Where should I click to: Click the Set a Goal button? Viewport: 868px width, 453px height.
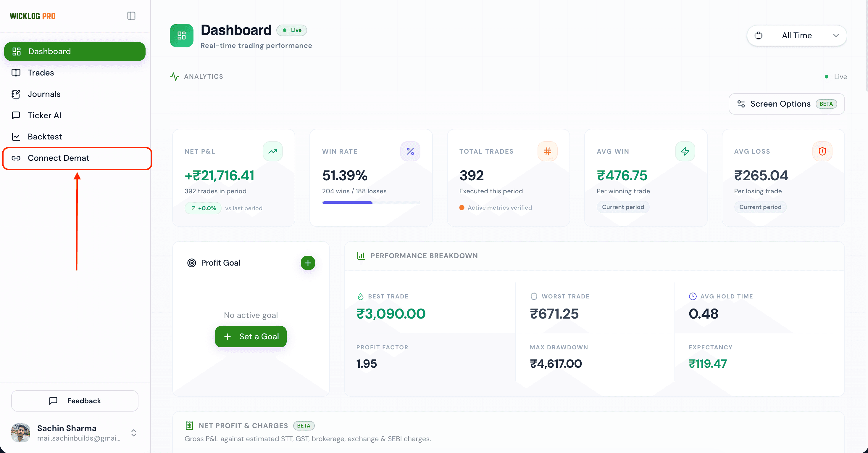click(x=251, y=336)
